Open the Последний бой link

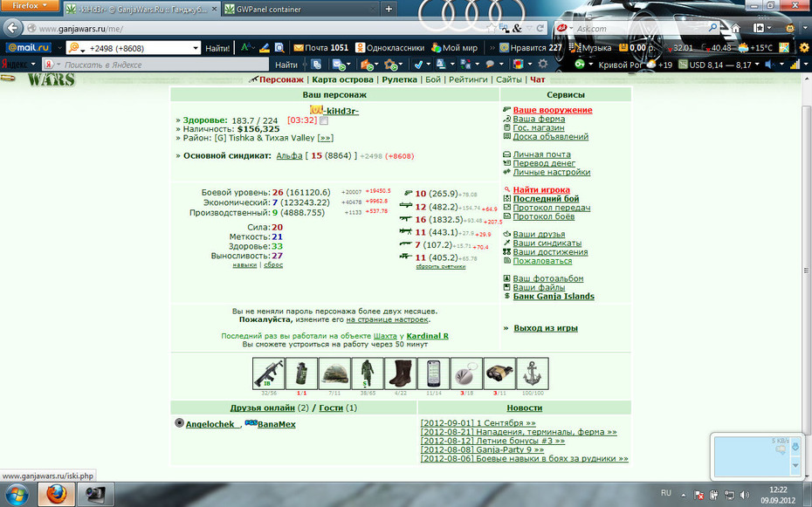point(546,199)
